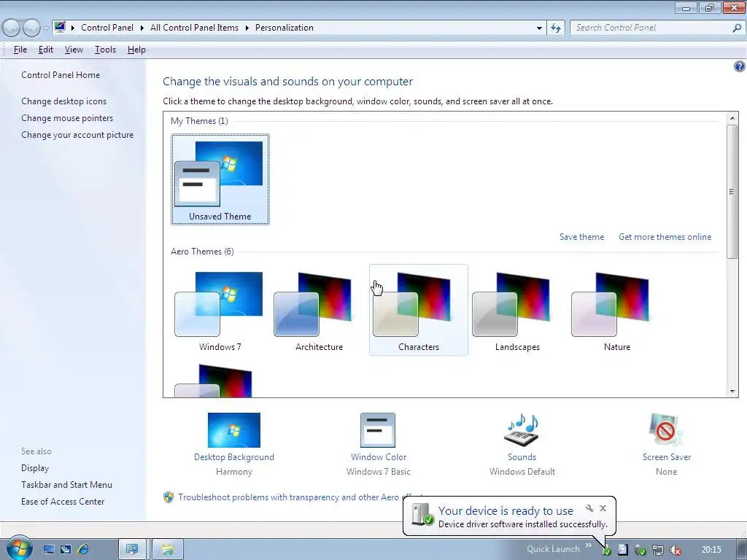Click the themes list scroll down arrow
747x560 pixels.
[x=732, y=392]
